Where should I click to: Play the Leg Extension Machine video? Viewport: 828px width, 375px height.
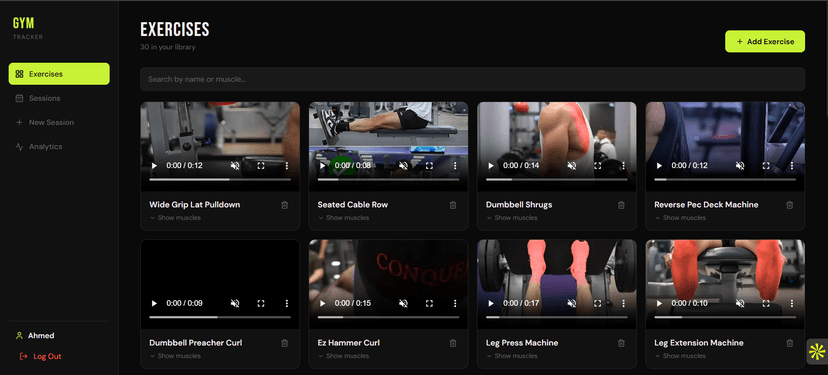click(x=660, y=304)
